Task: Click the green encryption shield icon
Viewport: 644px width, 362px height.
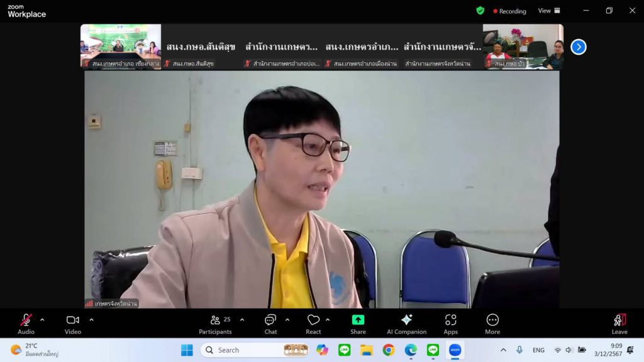Action: 480,11
